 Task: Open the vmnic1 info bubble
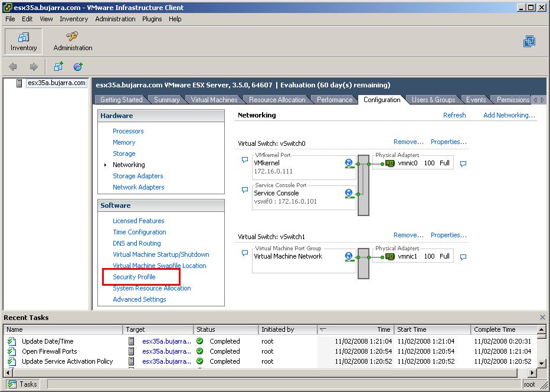coord(463,257)
